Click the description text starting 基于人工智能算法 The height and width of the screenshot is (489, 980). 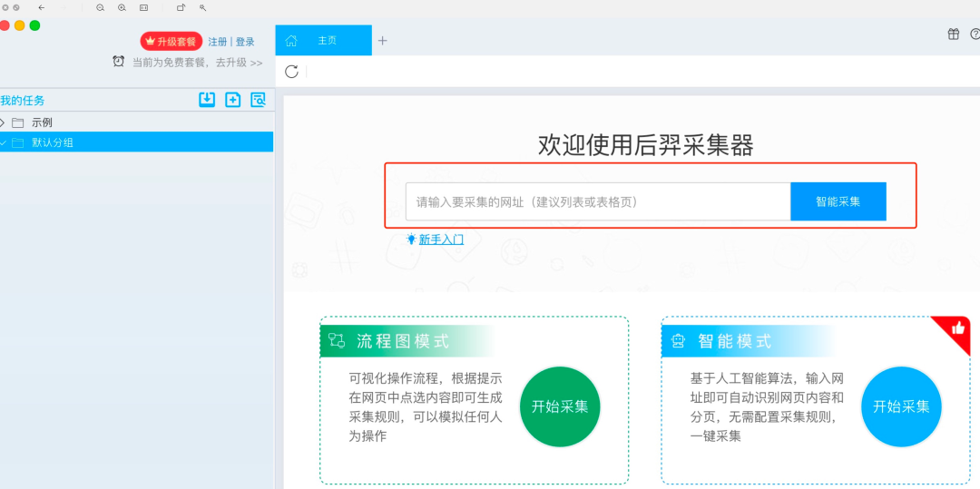[x=768, y=407]
